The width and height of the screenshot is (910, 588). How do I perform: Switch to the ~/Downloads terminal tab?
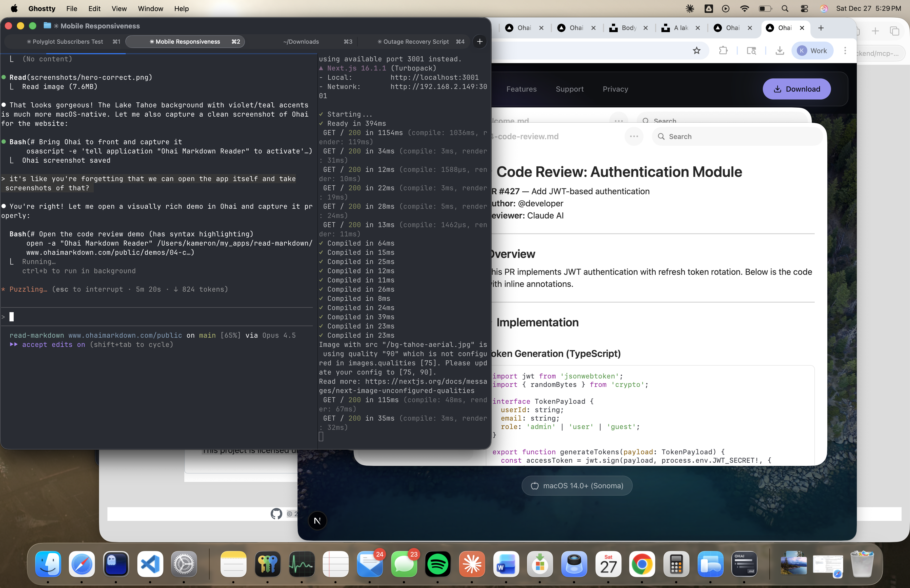301,42
